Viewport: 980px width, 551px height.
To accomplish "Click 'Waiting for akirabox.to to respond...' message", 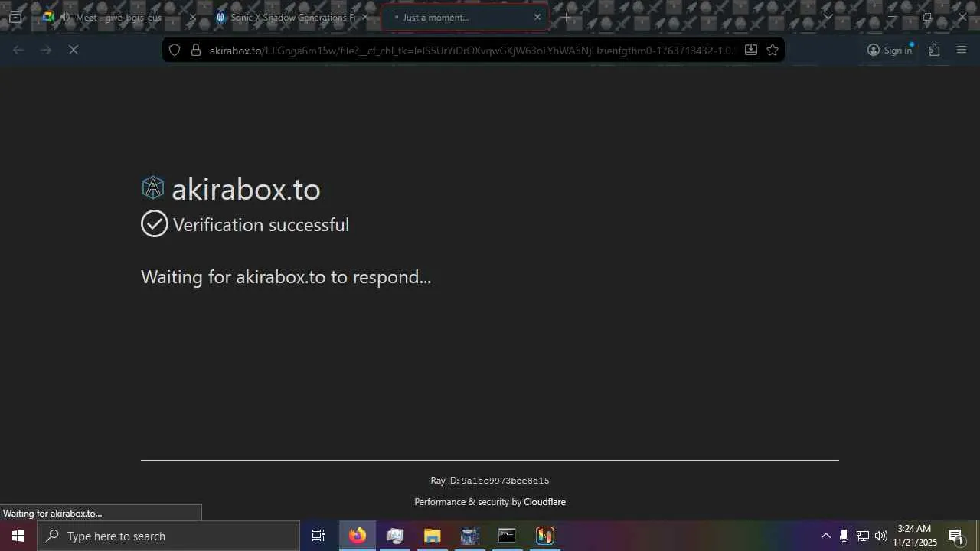I will 286,277.
